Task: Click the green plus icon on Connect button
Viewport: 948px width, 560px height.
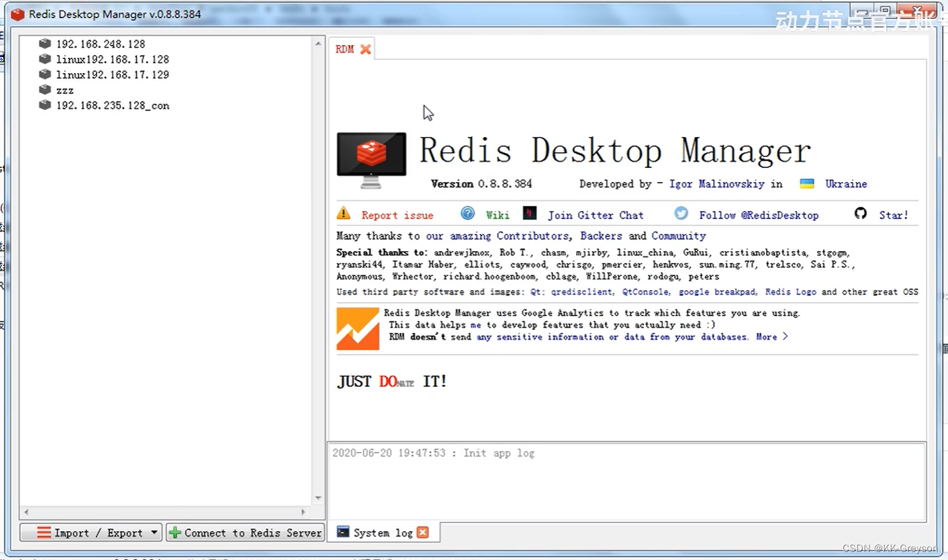Action: 175,532
